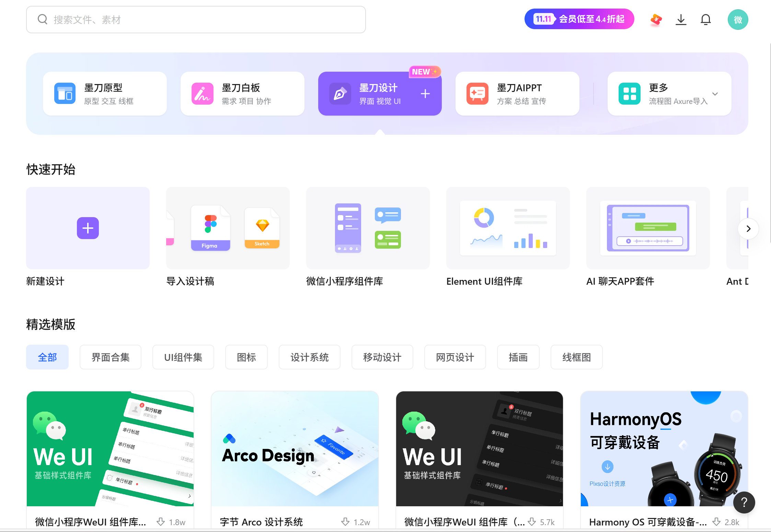Open the notification bell icon
This screenshot has width=771, height=532.
(706, 20)
